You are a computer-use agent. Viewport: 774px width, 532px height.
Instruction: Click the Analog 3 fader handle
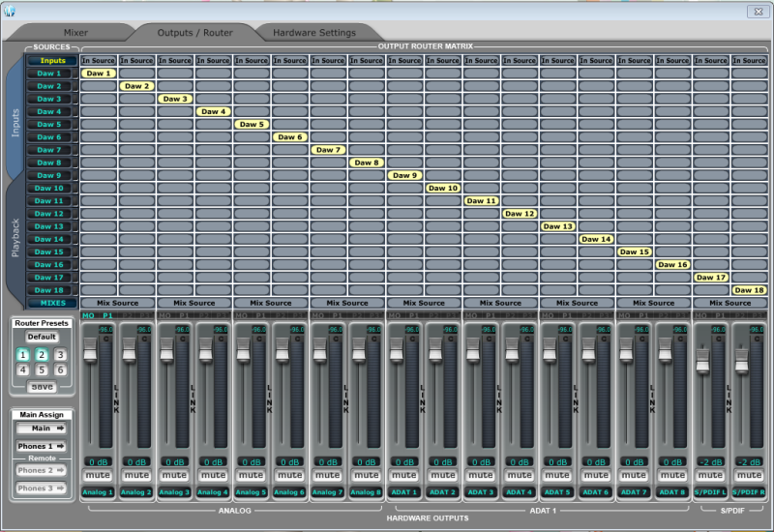pos(166,352)
